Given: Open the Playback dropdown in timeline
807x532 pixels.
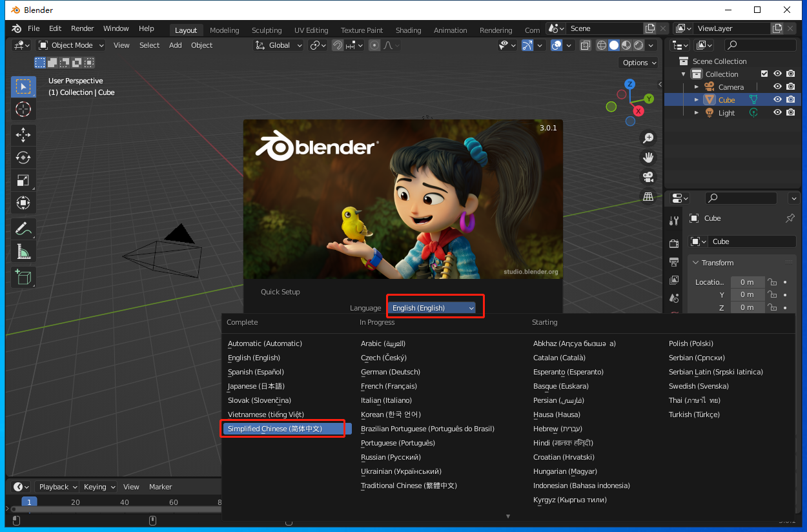Looking at the screenshot, I should click(x=57, y=487).
